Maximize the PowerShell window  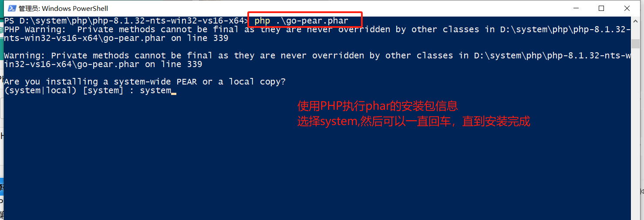[601, 8]
